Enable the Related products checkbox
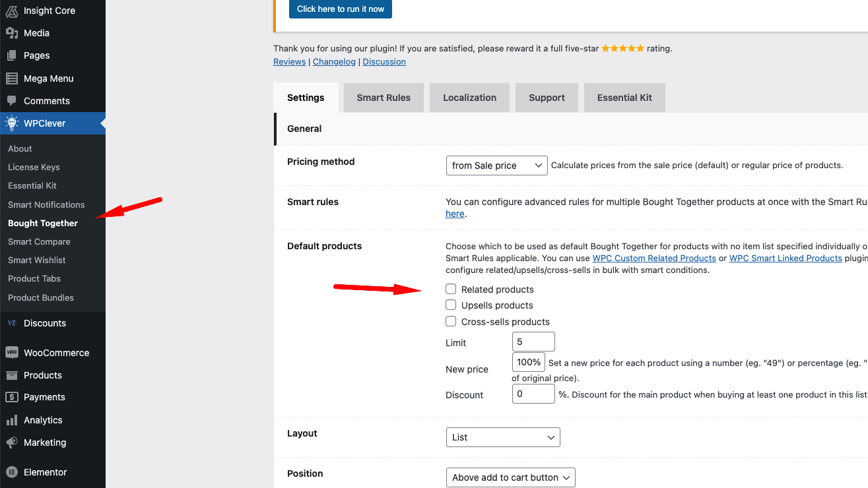Screen dimensions: 868x488 coord(451,289)
